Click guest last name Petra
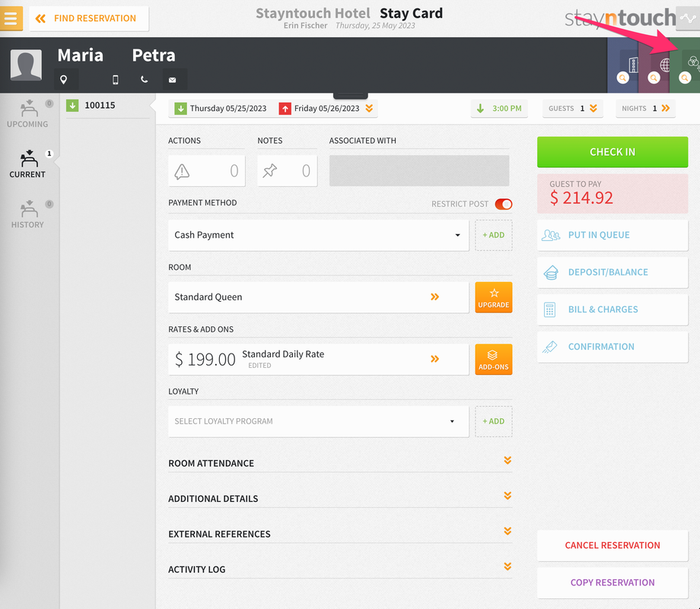The width and height of the screenshot is (700, 609). click(x=154, y=56)
